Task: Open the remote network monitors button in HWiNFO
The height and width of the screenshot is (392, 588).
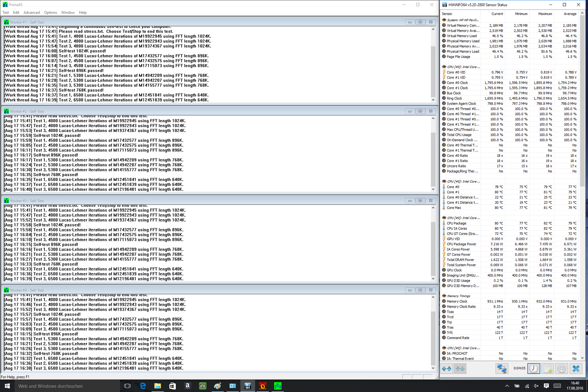Action: [x=502, y=369]
